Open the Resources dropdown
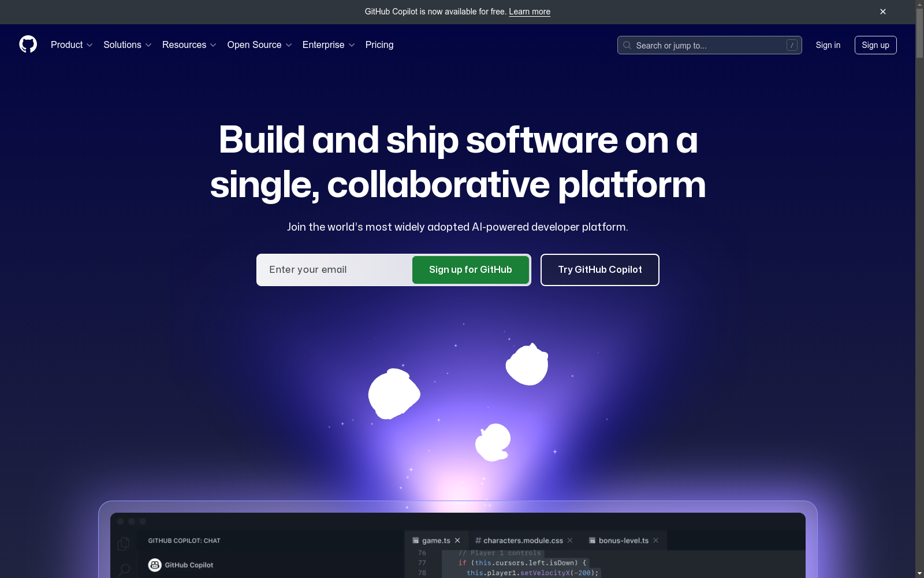This screenshot has width=924, height=578. [x=189, y=45]
